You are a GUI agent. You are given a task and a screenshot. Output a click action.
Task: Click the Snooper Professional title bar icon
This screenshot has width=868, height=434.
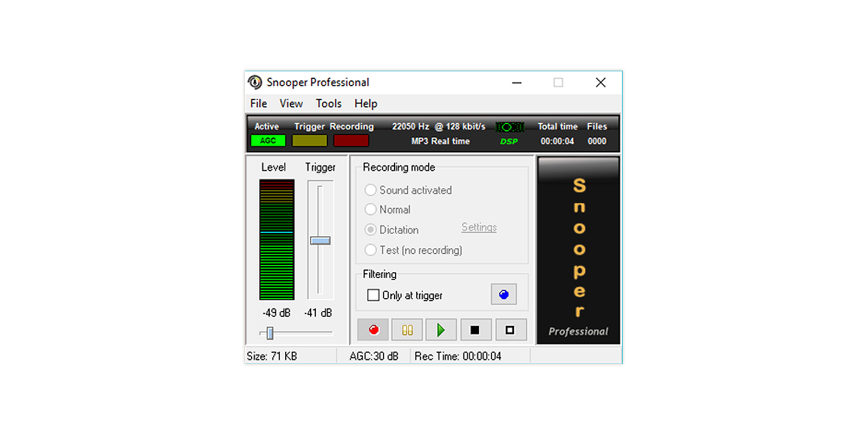[255, 82]
